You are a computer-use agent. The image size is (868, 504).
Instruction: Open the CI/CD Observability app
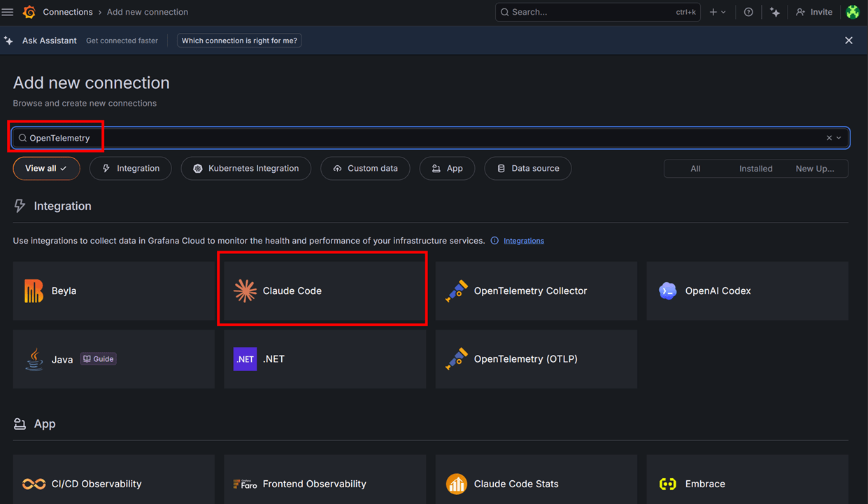tap(114, 480)
